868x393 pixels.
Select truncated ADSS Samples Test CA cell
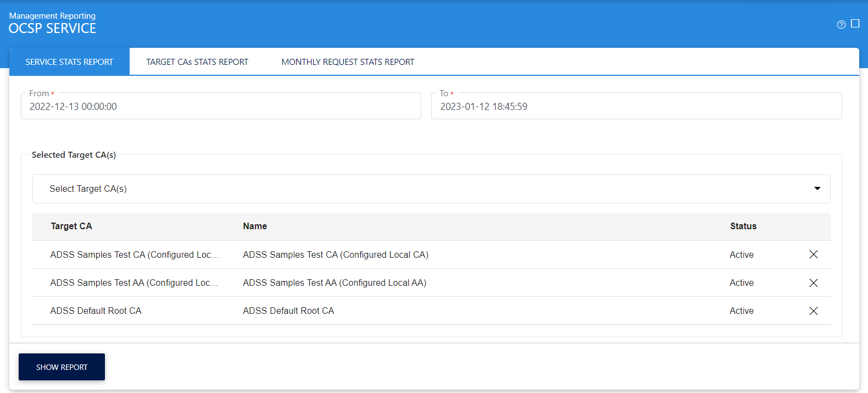coord(135,254)
